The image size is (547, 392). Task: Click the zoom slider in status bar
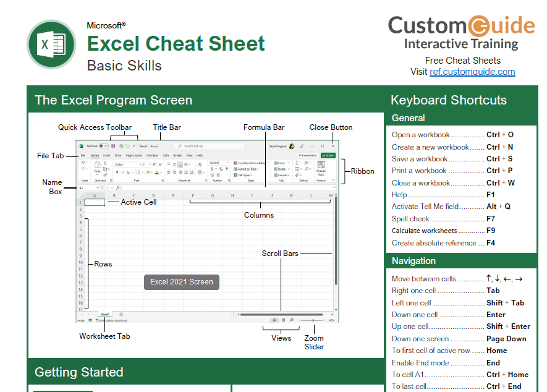pyautogui.click(x=313, y=320)
